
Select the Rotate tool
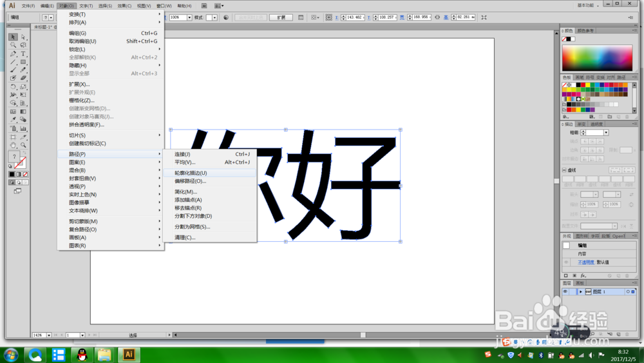coord(13,87)
